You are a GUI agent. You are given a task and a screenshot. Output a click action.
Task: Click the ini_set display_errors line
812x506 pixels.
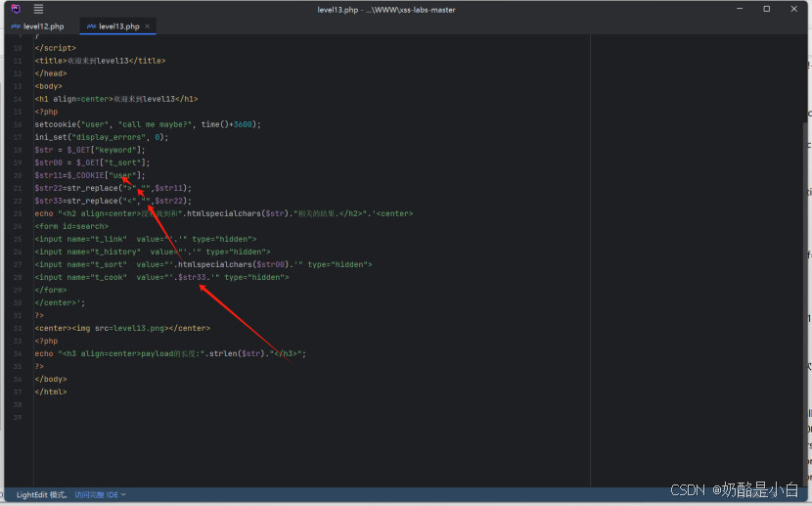[102, 137]
